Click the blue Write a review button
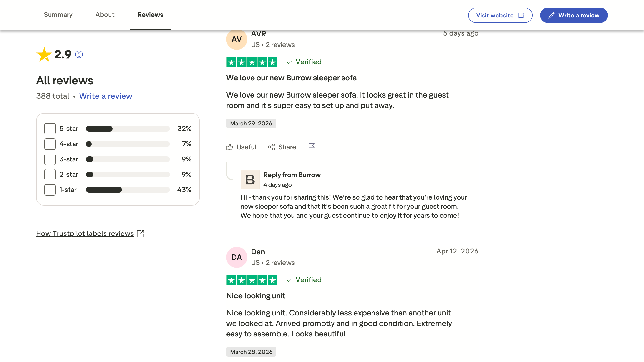This screenshot has width=644, height=362. pos(574,15)
